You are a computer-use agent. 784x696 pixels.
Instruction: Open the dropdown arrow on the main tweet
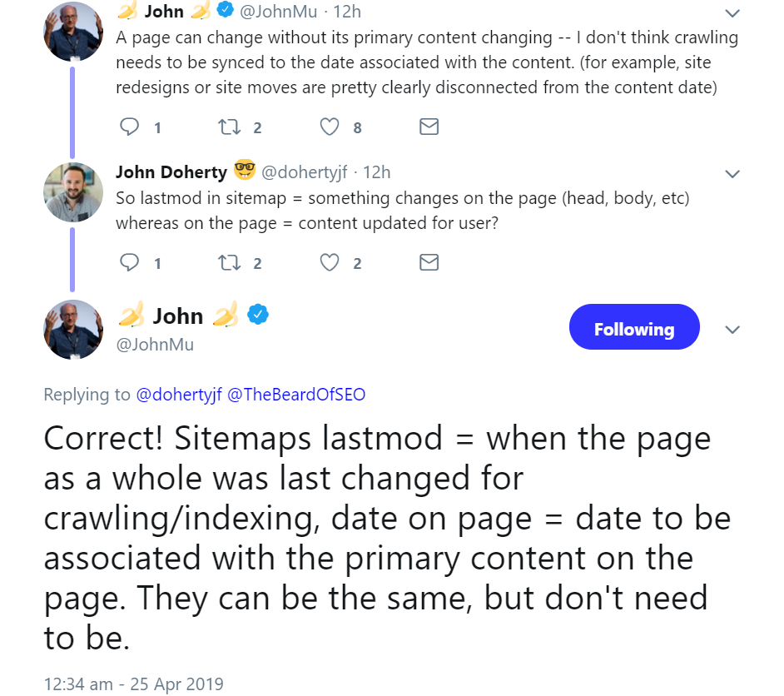click(732, 330)
